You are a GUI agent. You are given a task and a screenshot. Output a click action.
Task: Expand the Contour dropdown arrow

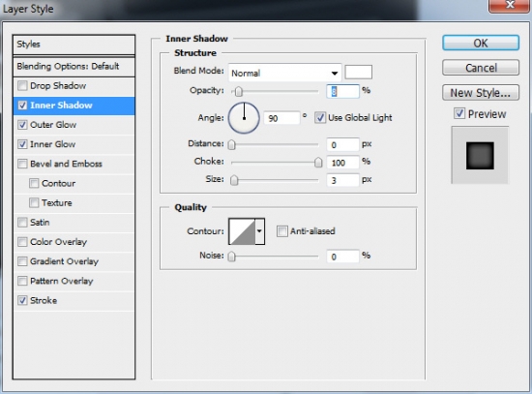(259, 231)
